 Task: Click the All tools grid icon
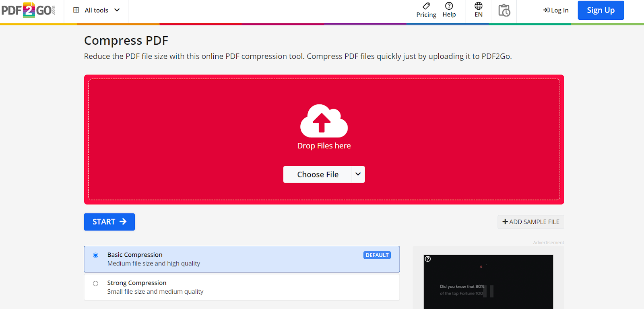(76, 10)
